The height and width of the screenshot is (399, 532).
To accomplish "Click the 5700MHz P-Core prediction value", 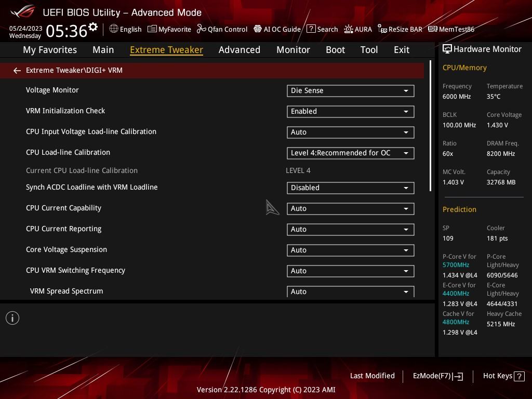I will point(456,265).
